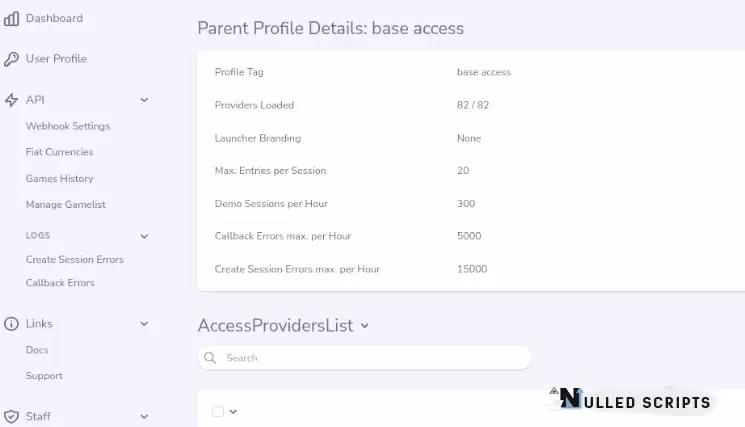Click the API lightning bolt icon
This screenshot has width=745, height=427.
click(11, 100)
